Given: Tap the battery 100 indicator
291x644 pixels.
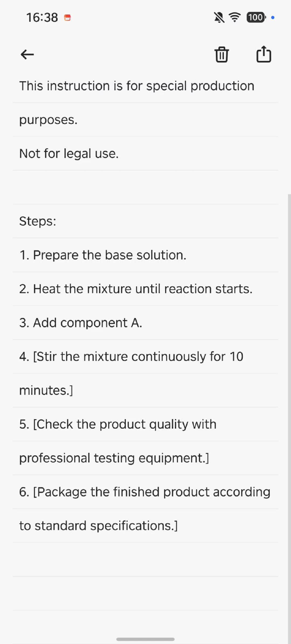Looking at the screenshot, I should coord(256,17).
